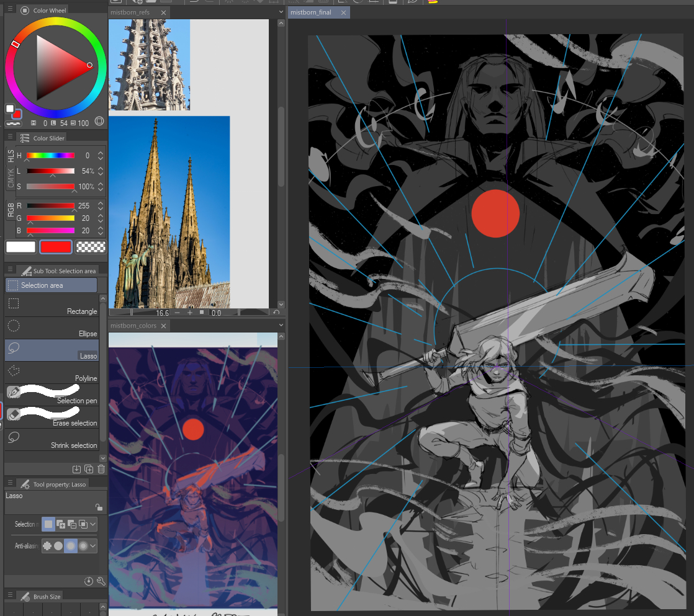Pick the Polyline selection sub tool

click(52, 371)
